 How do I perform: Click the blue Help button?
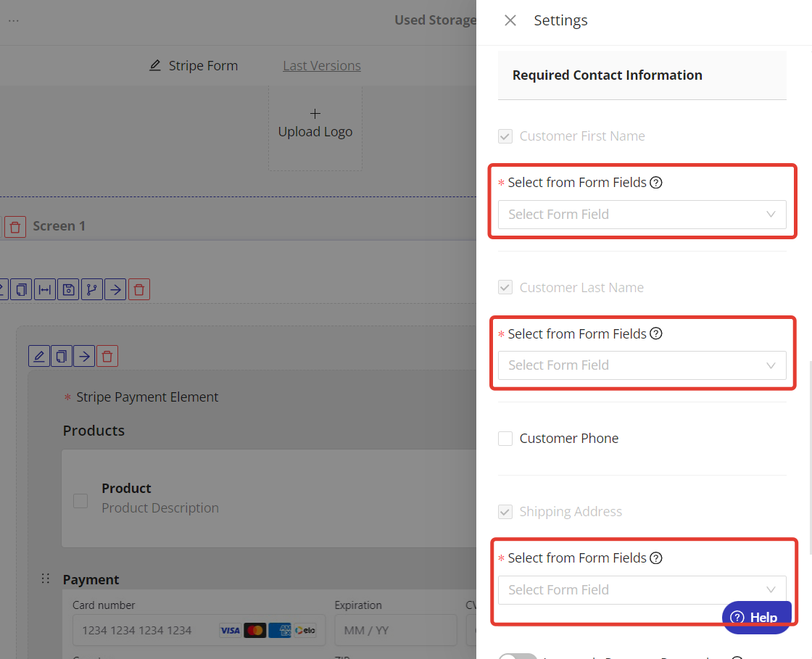click(756, 618)
